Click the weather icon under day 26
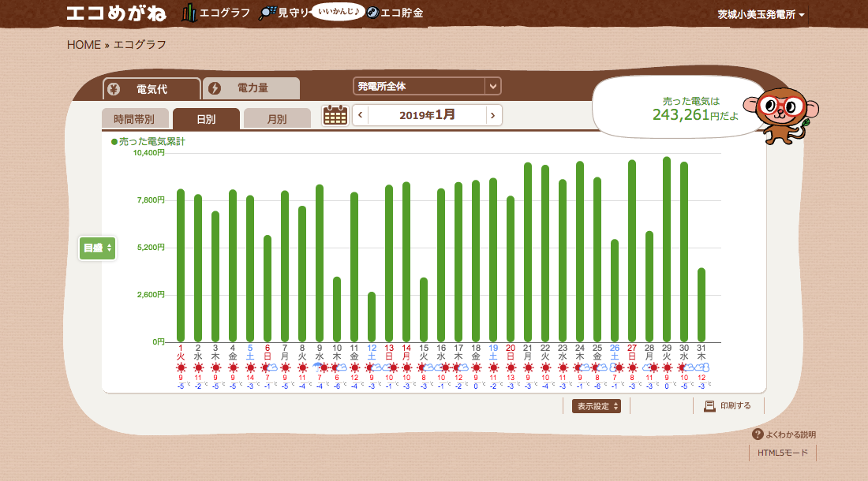 pyautogui.click(x=616, y=367)
